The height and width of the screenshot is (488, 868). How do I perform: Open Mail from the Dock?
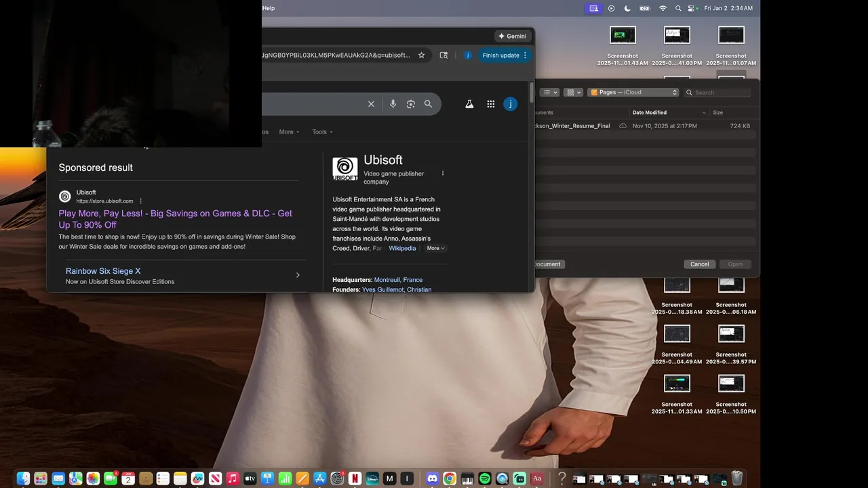tap(58, 479)
